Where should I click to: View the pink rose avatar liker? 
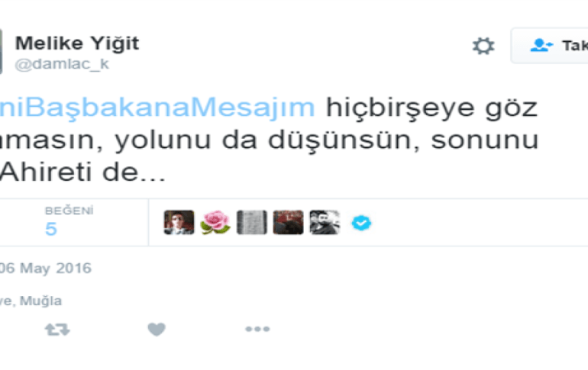(x=215, y=223)
